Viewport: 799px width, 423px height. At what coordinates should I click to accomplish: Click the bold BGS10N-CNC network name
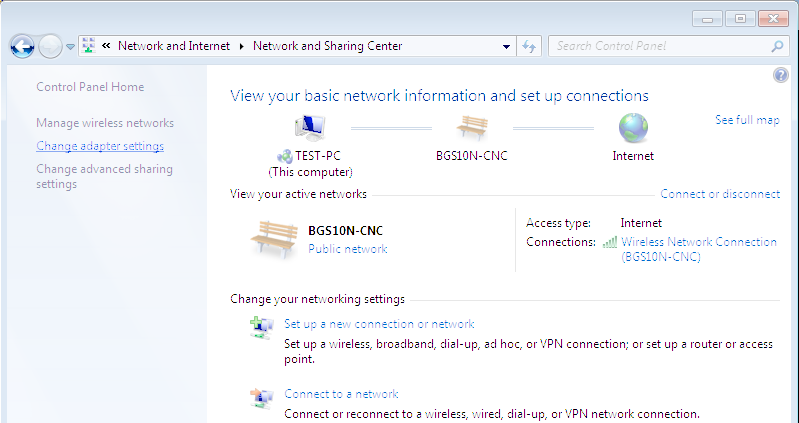345,231
